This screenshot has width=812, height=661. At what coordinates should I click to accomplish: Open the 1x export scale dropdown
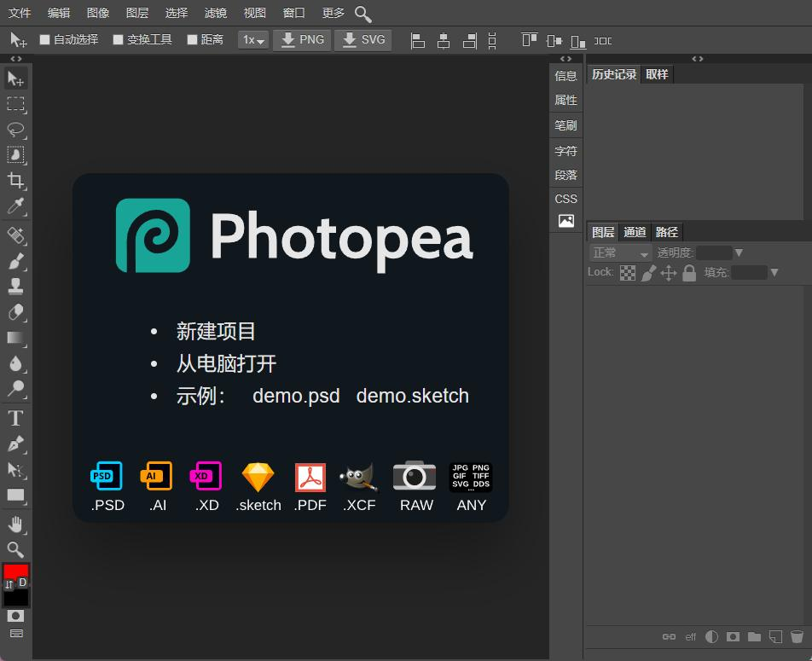tap(253, 40)
